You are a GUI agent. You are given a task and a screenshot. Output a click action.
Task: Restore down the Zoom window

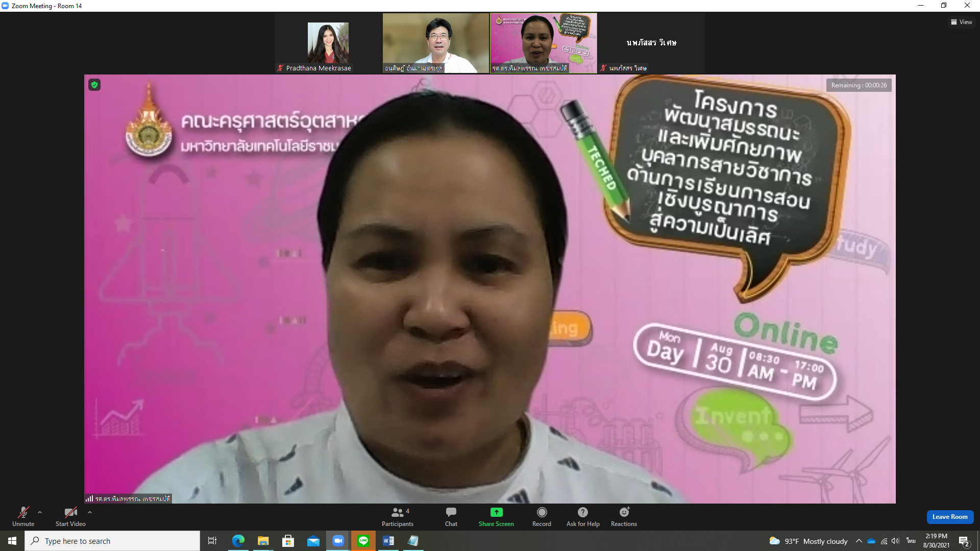pos(944,6)
